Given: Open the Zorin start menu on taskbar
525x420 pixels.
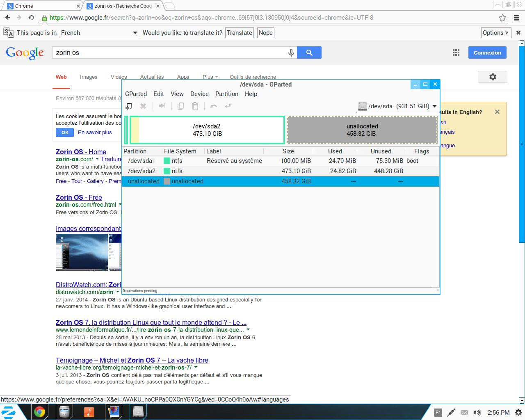Looking at the screenshot, I should point(9,412).
